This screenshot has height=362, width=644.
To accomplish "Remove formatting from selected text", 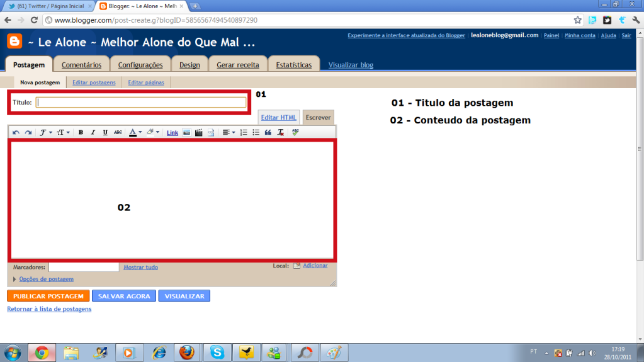I will [280, 133].
